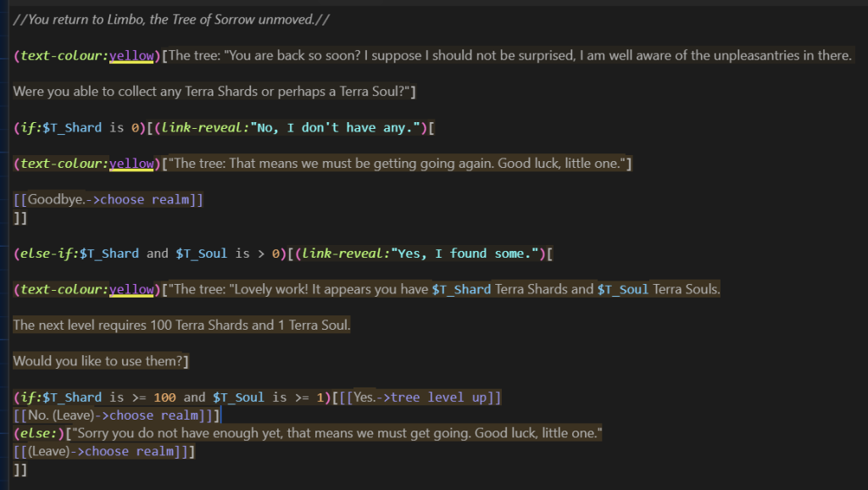This screenshot has height=490, width=868.
Task: Click the "$T_Shard" variable before "Terra Shards and"
Action: (x=461, y=290)
